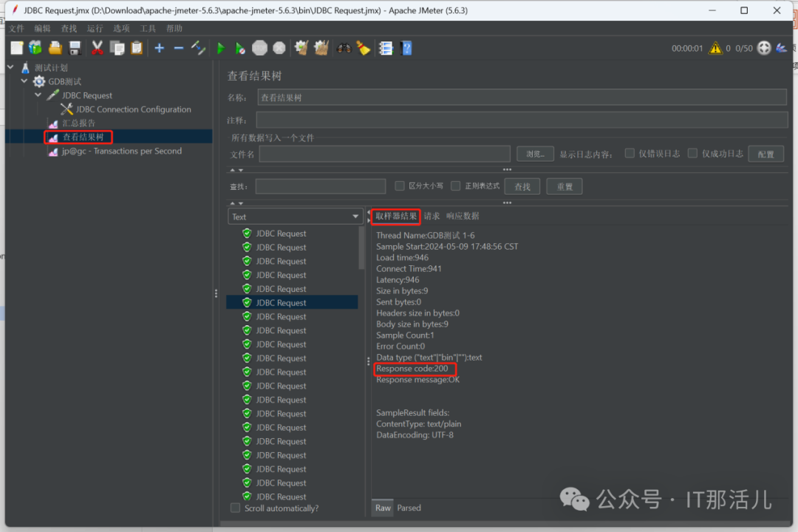Open Help with question mark icon
This screenshot has height=532, width=798.
(x=406, y=48)
